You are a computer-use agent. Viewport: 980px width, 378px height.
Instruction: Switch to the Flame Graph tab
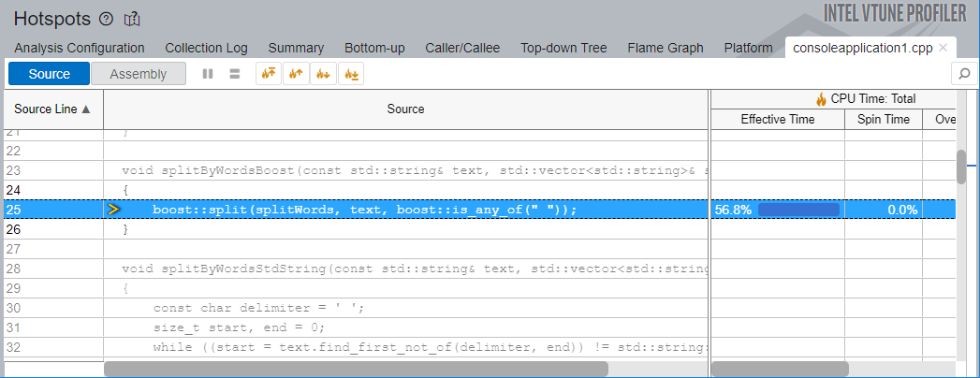coord(666,48)
